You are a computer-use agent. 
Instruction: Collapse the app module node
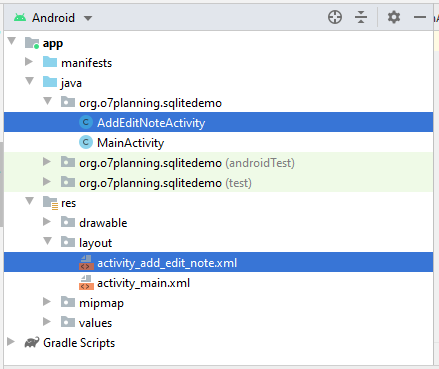tap(12, 41)
